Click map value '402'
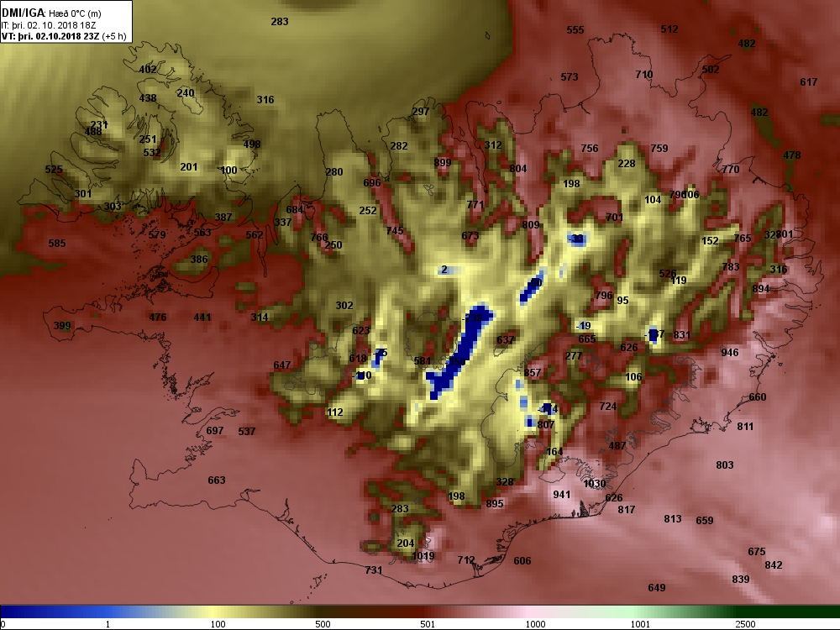This screenshot has height=630, width=840. coord(148,69)
